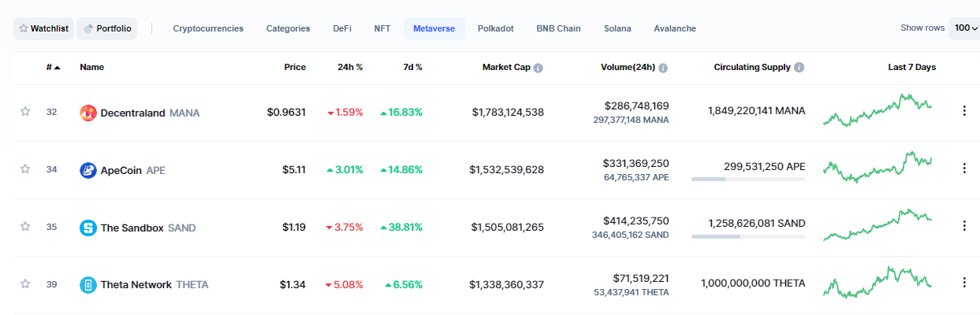Image resolution: width=980 pixels, height=315 pixels.
Task: Open Theta Network 7-day price chart
Action: click(878, 283)
